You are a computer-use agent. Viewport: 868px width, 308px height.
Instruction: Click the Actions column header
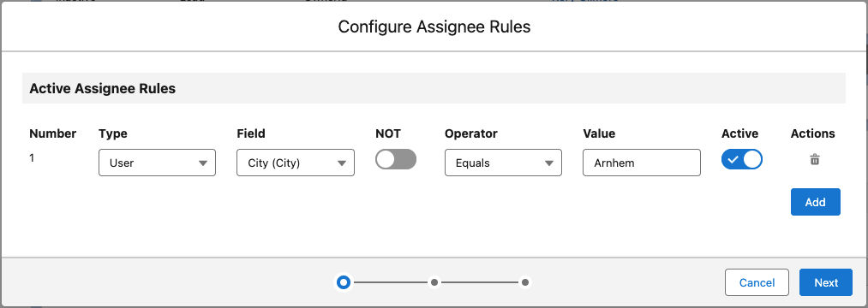tap(812, 133)
